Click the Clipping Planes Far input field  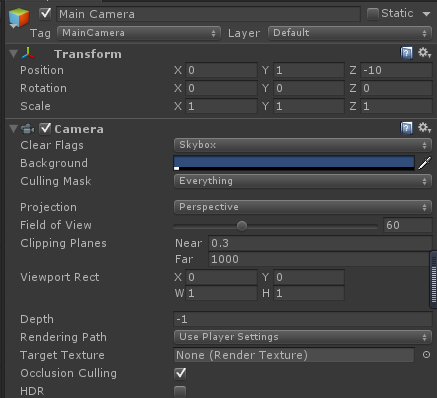pos(320,259)
